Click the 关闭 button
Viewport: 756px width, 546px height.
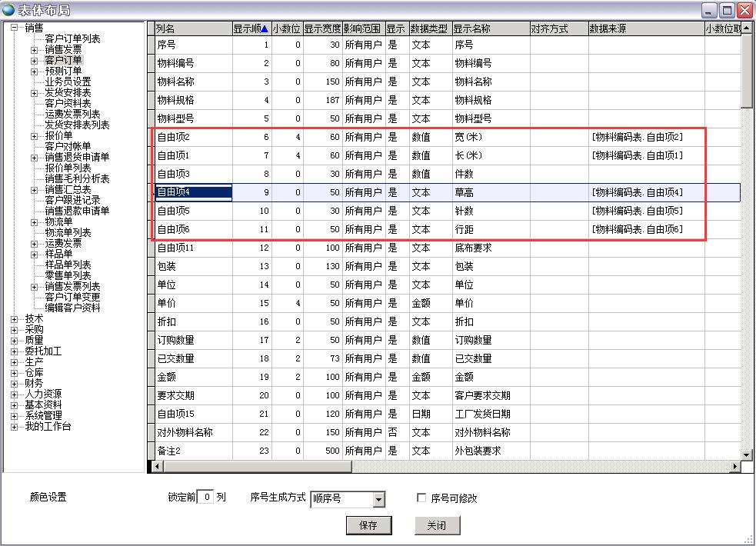click(x=436, y=525)
